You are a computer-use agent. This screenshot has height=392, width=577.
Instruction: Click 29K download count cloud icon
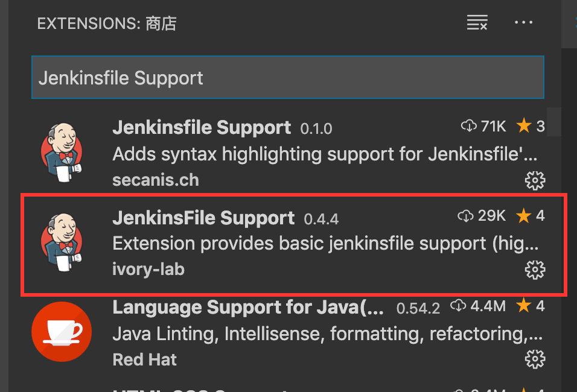[x=465, y=216]
